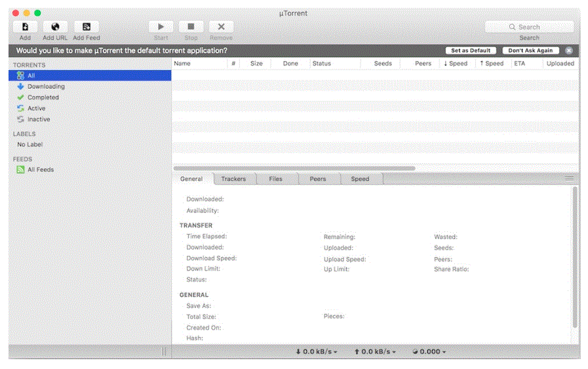Click the All torrents icon

pyautogui.click(x=20, y=75)
